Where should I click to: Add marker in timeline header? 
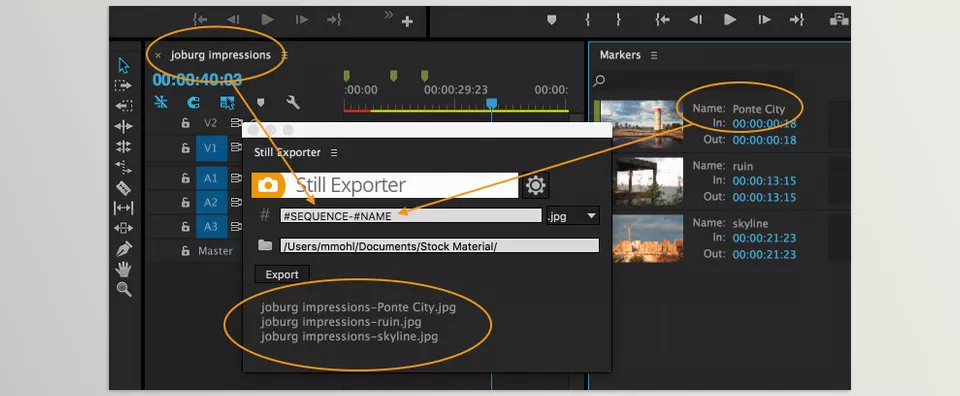[x=261, y=102]
